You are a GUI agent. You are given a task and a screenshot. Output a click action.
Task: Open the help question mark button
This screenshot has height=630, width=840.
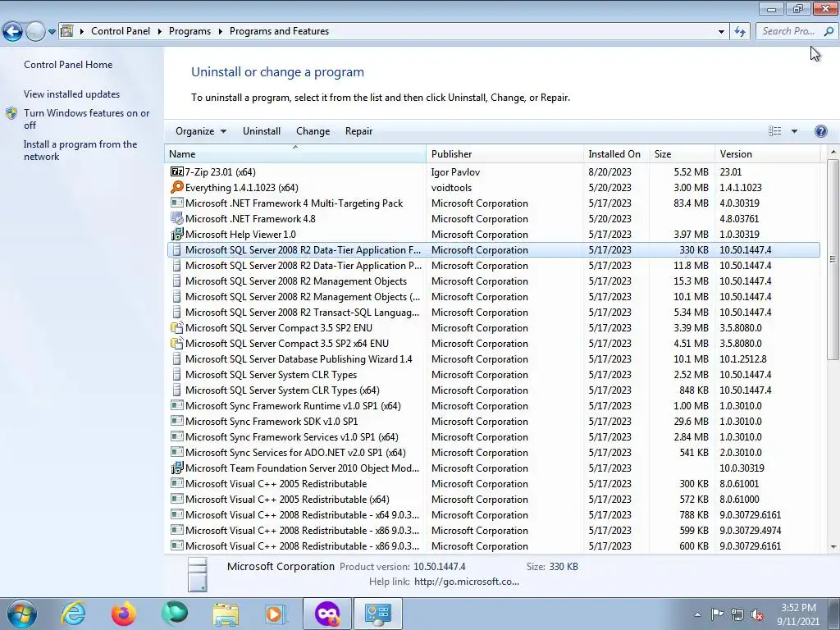click(820, 131)
